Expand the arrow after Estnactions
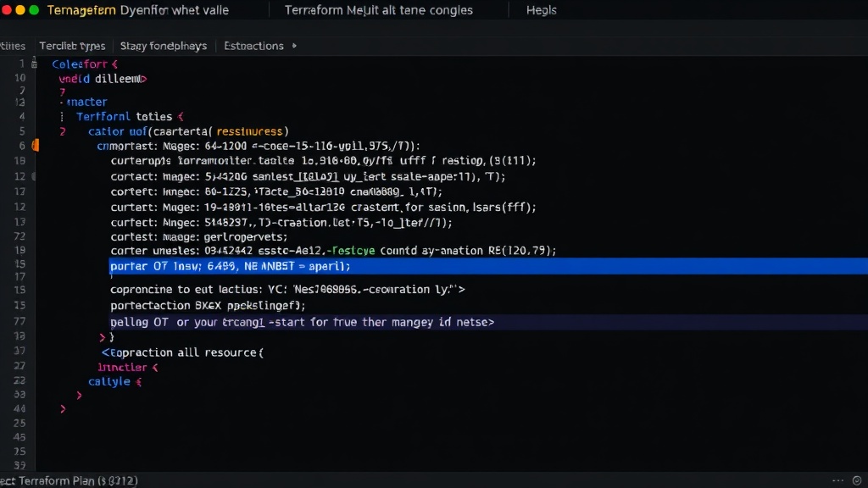Image resolution: width=868 pixels, height=488 pixels. click(x=294, y=46)
